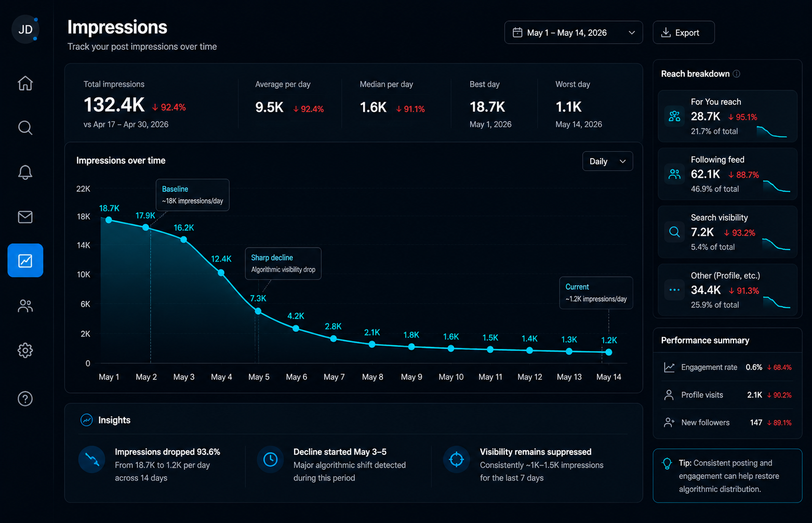812x523 pixels.
Task: Click the Following feed sparkline
Action: click(776, 186)
